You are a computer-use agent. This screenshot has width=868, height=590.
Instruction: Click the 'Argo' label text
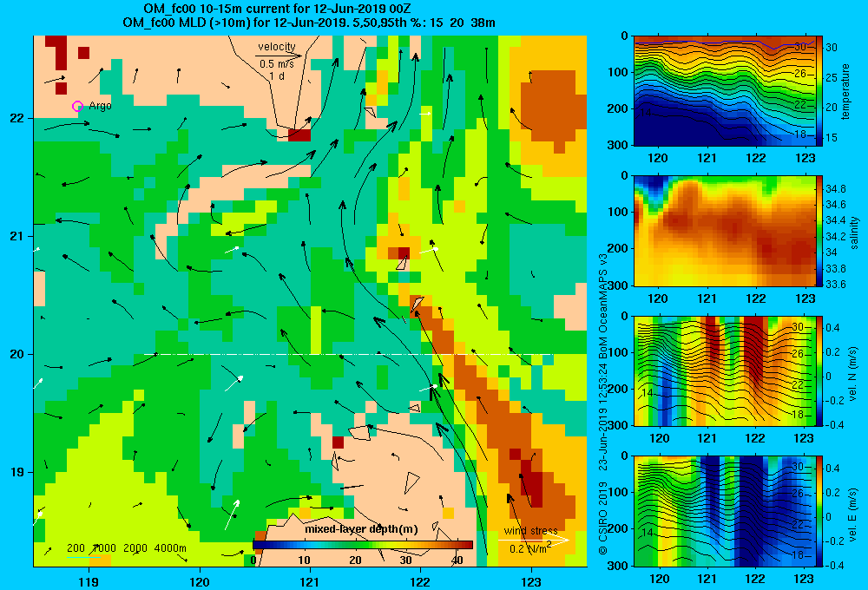[x=100, y=106]
